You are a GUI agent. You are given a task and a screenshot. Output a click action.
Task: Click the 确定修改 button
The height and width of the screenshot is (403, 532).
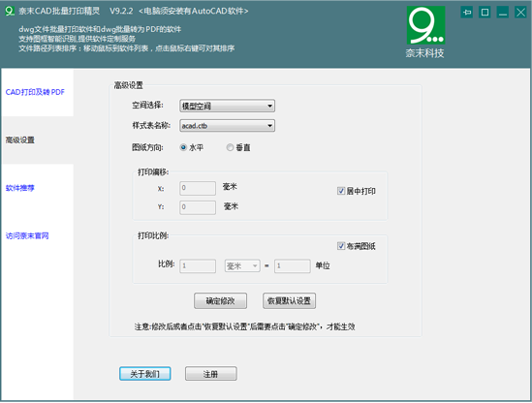coord(220,301)
